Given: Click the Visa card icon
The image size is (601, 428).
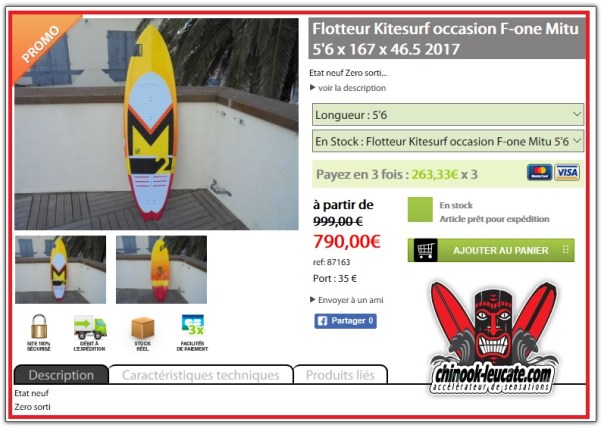Looking at the screenshot, I should [x=567, y=172].
